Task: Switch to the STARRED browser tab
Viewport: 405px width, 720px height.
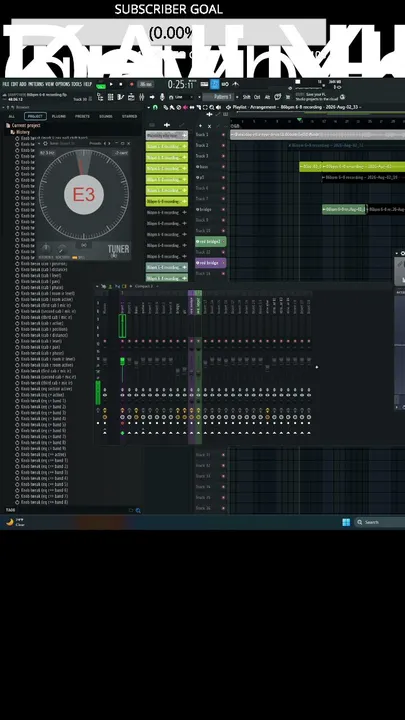Action: point(129,116)
